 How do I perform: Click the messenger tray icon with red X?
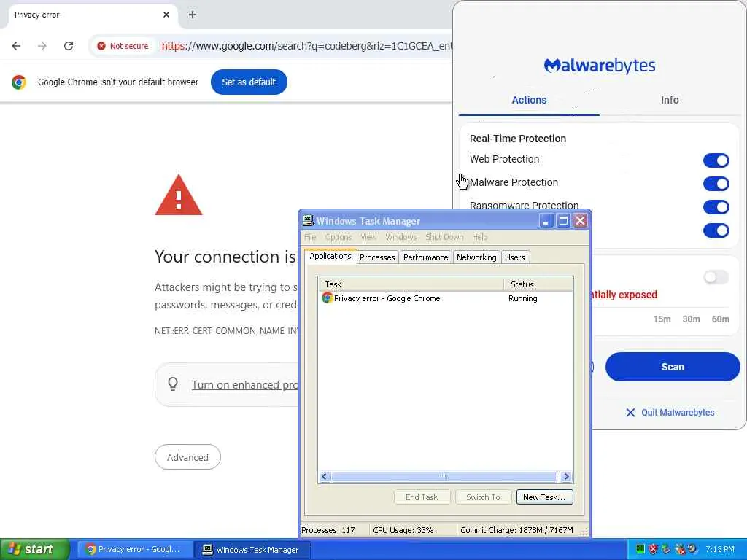(680, 549)
